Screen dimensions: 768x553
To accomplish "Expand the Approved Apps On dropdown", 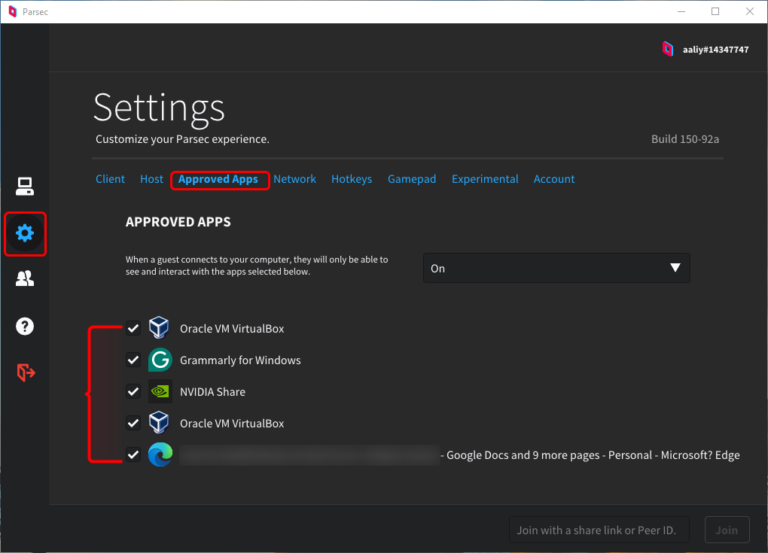I will pos(556,268).
